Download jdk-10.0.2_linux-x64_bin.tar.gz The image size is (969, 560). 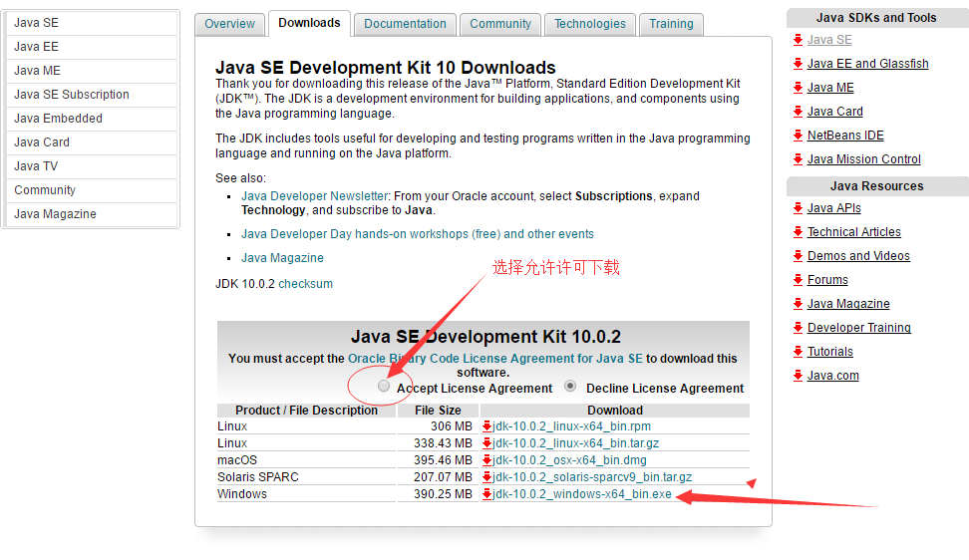coord(575,443)
